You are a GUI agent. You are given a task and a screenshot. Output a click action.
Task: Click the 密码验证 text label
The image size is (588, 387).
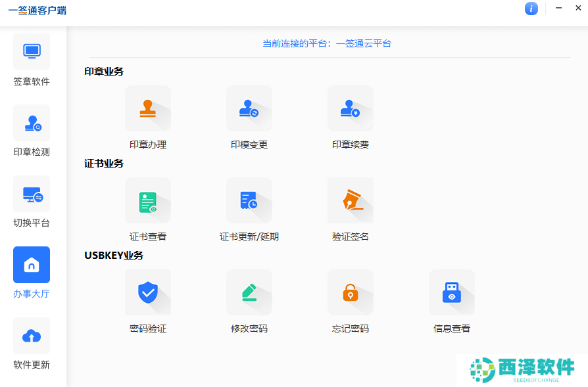(x=148, y=329)
